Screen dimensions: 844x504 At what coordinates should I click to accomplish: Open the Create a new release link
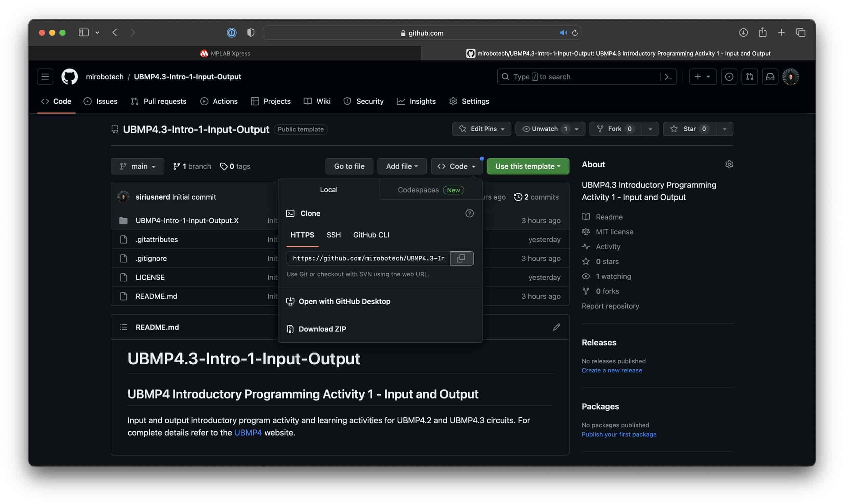point(612,370)
